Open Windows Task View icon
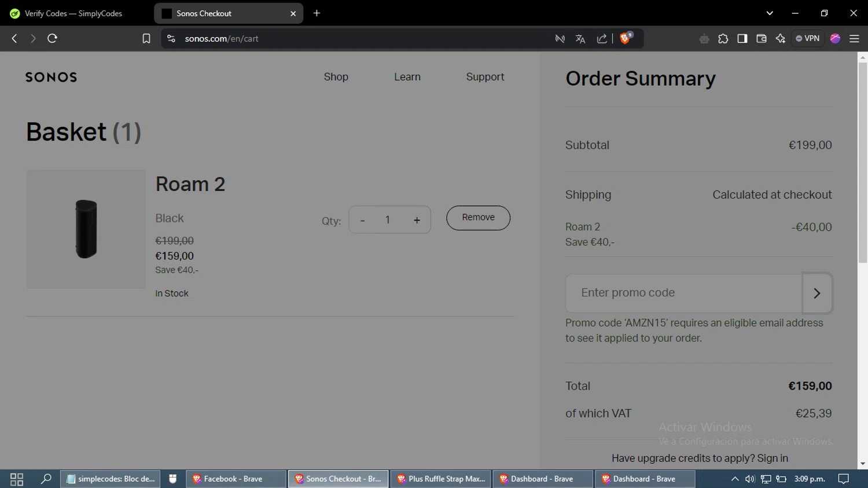The image size is (868, 488). pyautogui.click(x=17, y=479)
